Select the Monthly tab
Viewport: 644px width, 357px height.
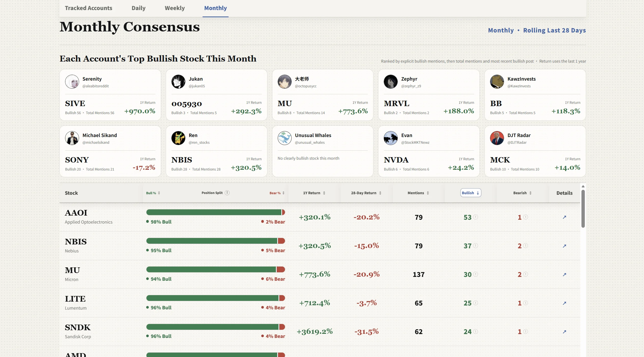(x=215, y=8)
